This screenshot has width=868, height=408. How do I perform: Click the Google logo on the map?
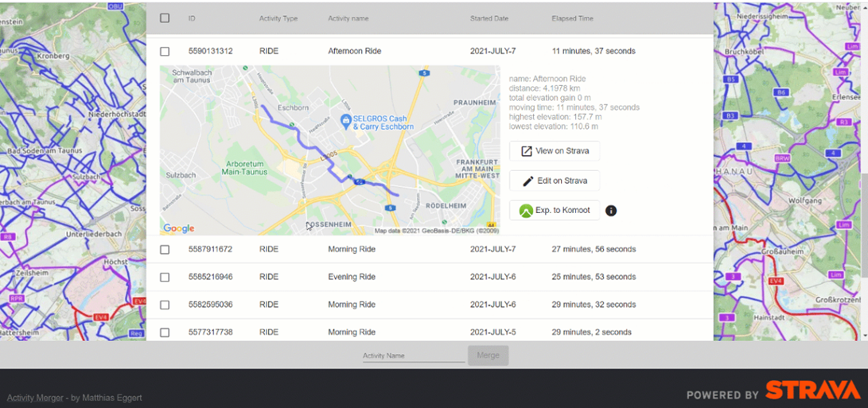pyautogui.click(x=179, y=228)
